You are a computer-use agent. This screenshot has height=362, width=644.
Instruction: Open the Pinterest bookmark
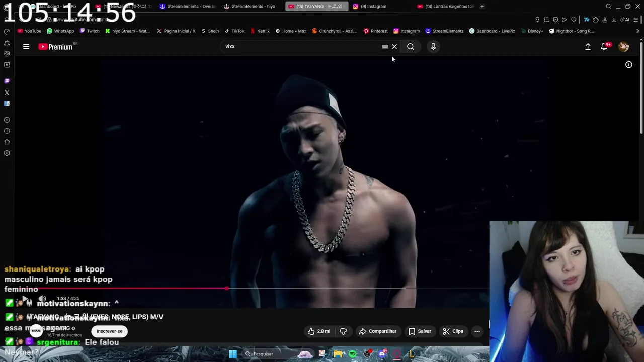375,31
